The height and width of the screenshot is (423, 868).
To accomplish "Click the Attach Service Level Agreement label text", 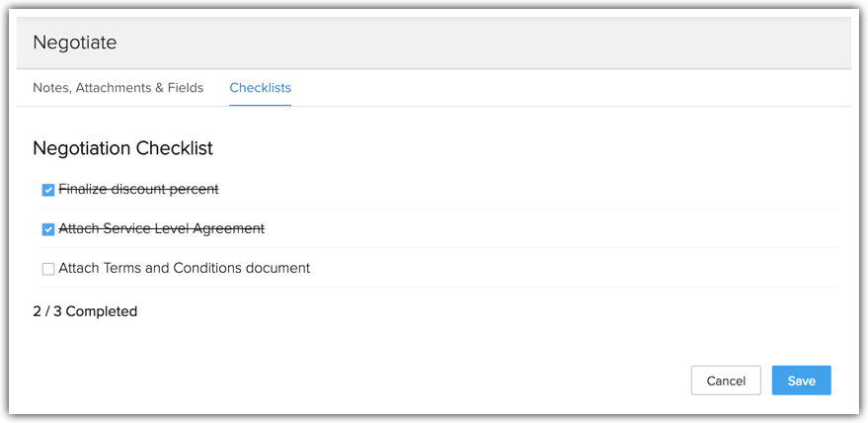I will pyautogui.click(x=161, y=228).
